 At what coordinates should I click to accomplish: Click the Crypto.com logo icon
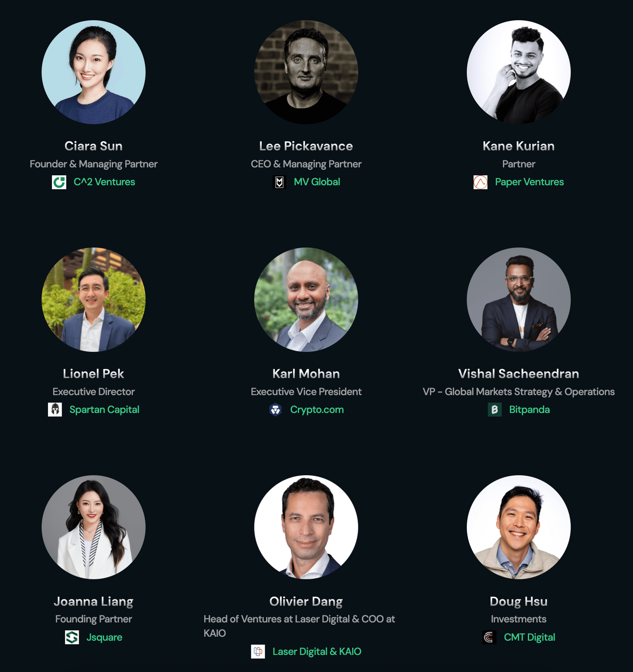[x=276, y=410]
